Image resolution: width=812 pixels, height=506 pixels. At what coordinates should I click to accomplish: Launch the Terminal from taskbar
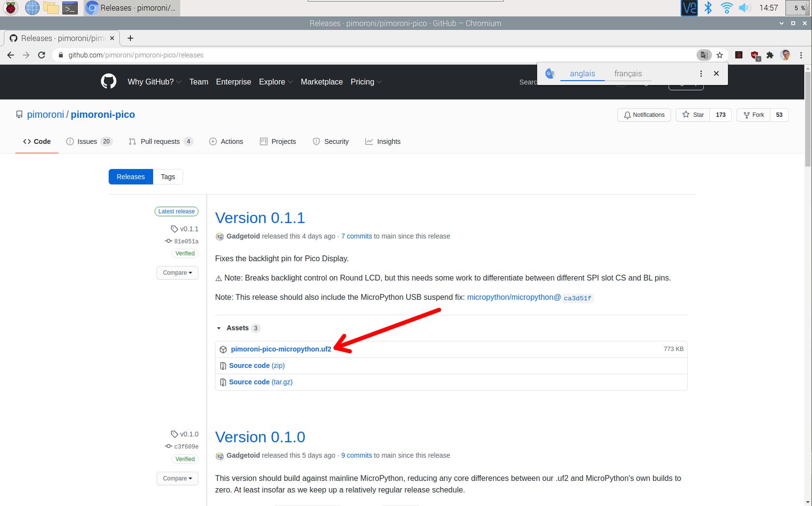pos(70,8)
